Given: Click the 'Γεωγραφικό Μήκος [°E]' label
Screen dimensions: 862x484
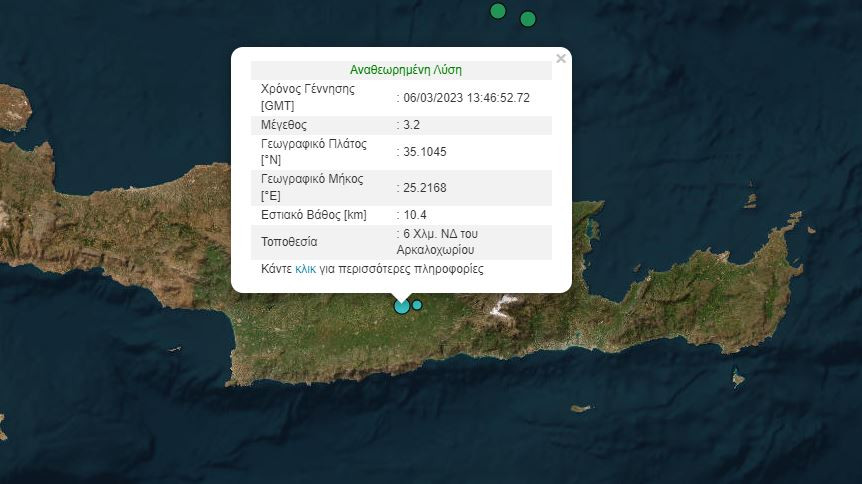Looking at the screenshot, I should coord(311,188).
